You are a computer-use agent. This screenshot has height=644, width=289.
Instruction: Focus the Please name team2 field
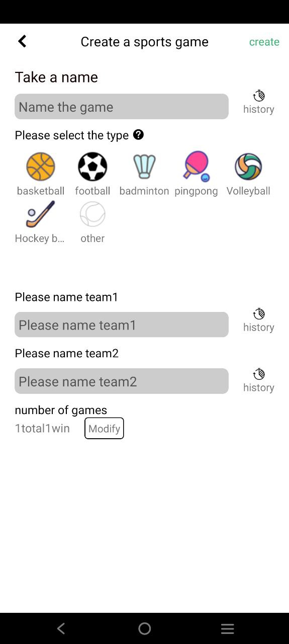coord(122,381)
